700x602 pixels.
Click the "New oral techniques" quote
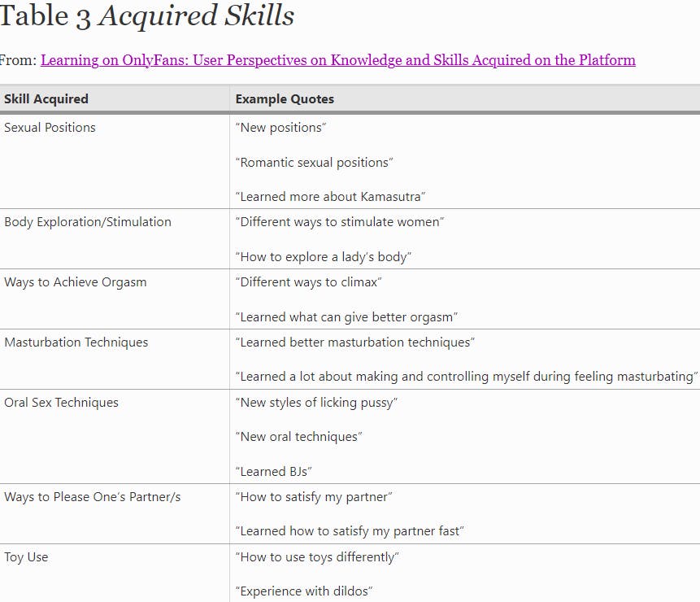point(298,437)
